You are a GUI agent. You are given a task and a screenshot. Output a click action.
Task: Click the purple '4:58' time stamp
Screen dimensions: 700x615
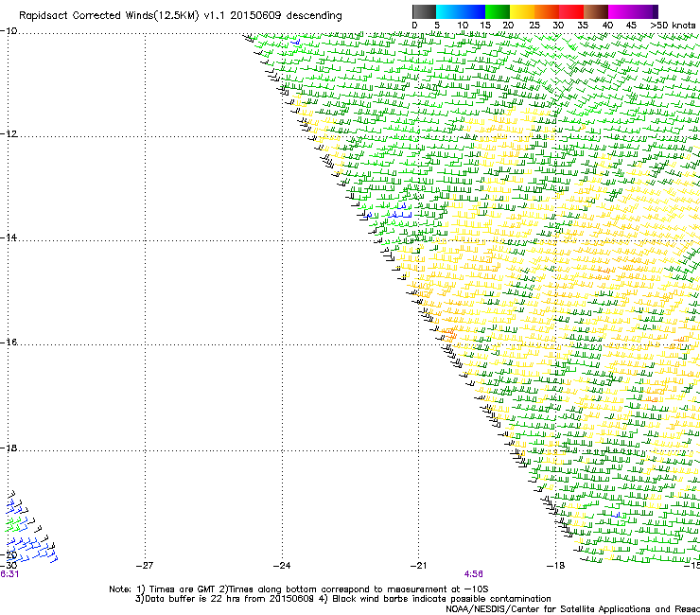click(x=473, y=574)
